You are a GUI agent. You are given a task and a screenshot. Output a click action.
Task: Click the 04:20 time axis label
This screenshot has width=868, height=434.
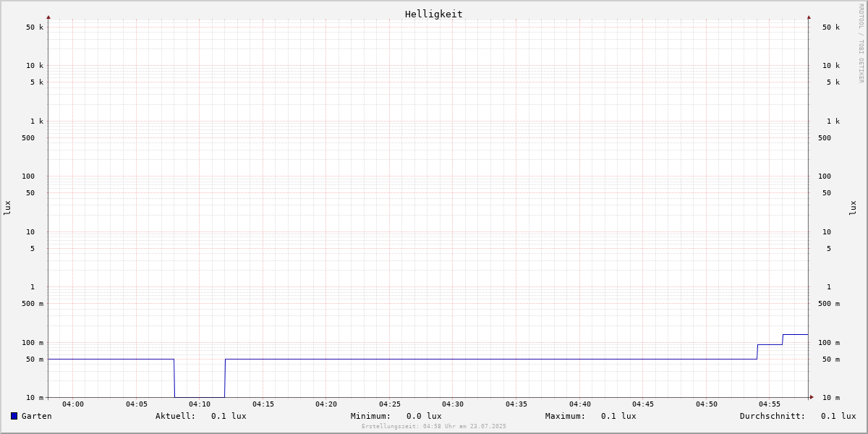(x=326, y=404)
